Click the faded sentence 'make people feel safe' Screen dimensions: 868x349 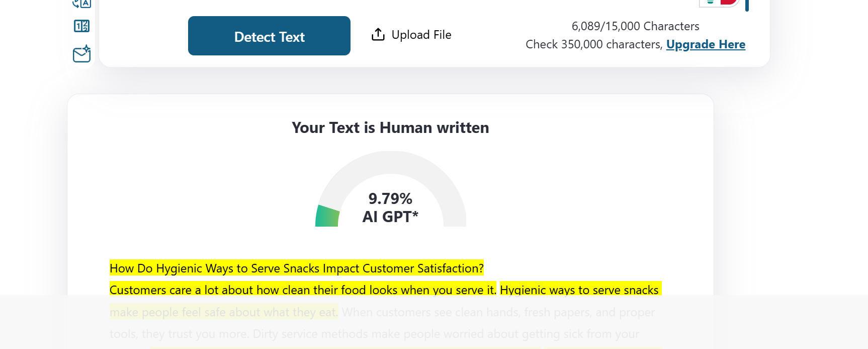point(224,312)
